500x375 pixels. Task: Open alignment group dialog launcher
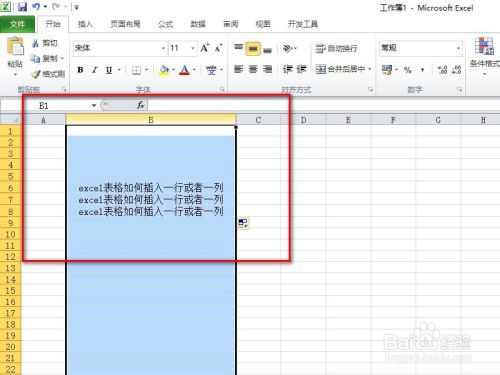tap(370, 89)
